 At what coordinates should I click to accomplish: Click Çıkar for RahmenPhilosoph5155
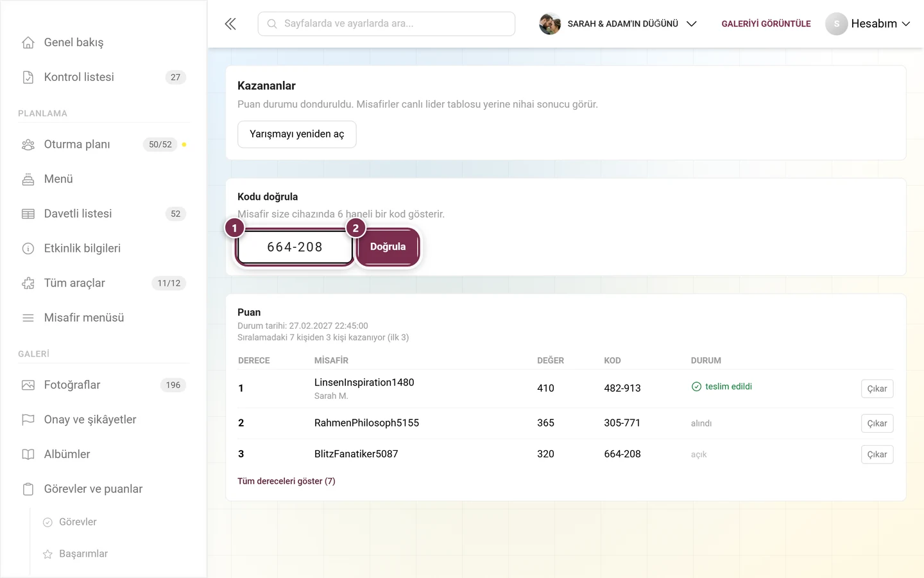877,423
